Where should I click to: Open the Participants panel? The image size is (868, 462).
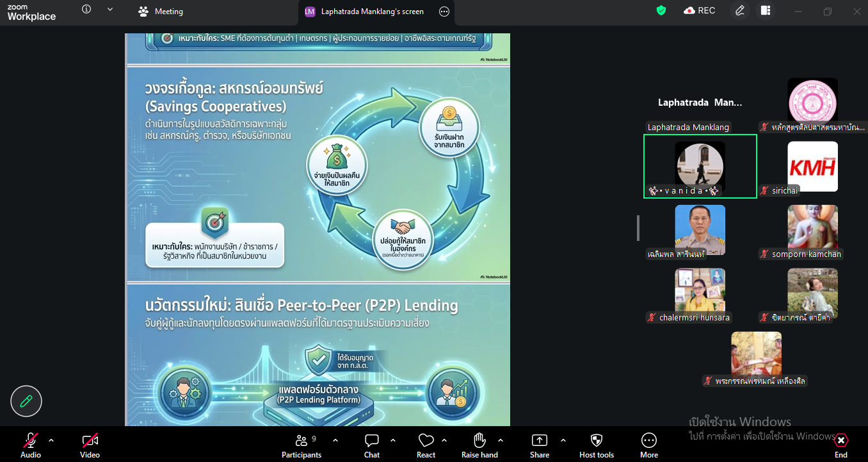[x=301, y=444]
